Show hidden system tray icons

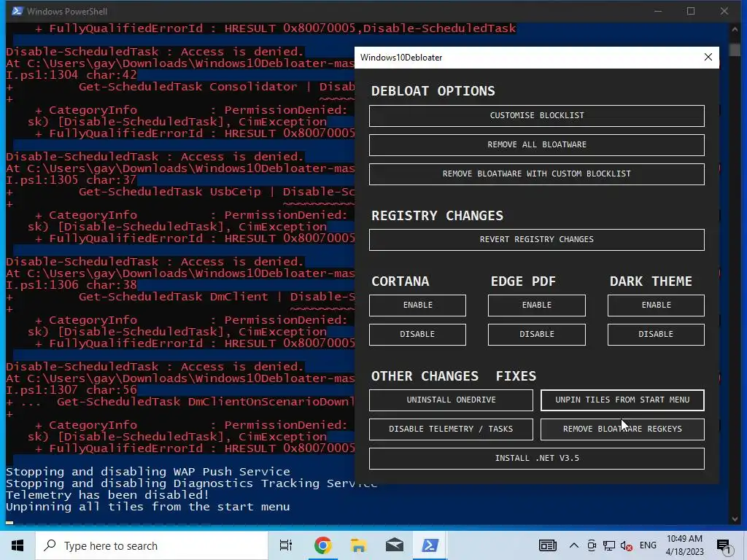click(x=574, y=545)
